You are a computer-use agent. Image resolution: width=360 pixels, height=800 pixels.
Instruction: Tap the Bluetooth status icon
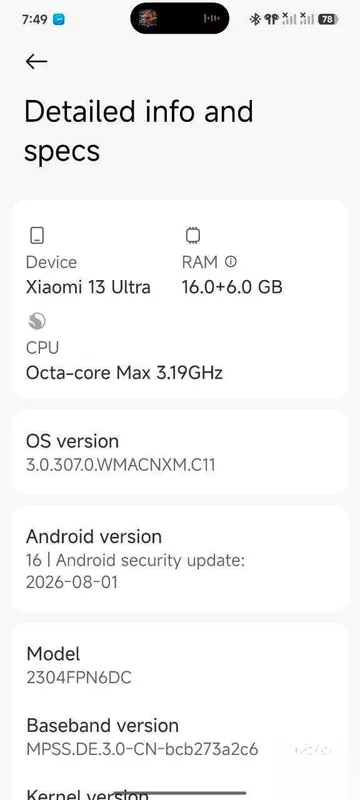(254, 19)
